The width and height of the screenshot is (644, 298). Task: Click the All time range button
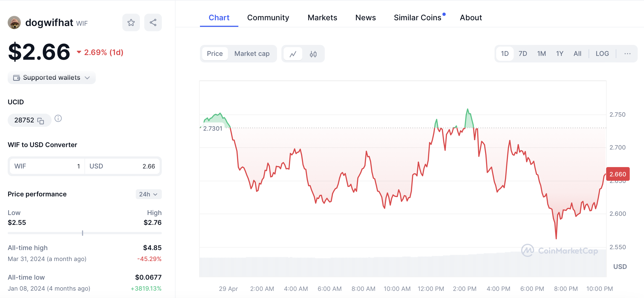(577, 54)
